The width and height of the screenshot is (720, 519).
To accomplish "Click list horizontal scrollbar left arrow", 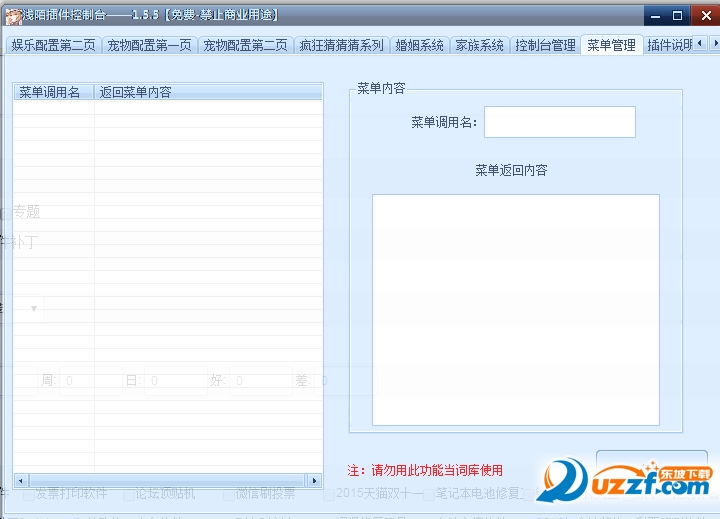I will pos(21,481).
